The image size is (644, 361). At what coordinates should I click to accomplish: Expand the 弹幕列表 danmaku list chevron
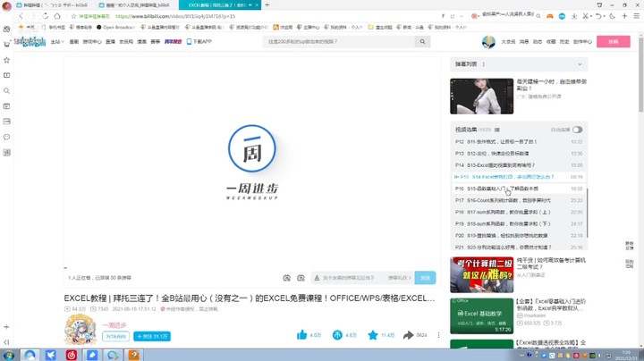coord(580,64)
